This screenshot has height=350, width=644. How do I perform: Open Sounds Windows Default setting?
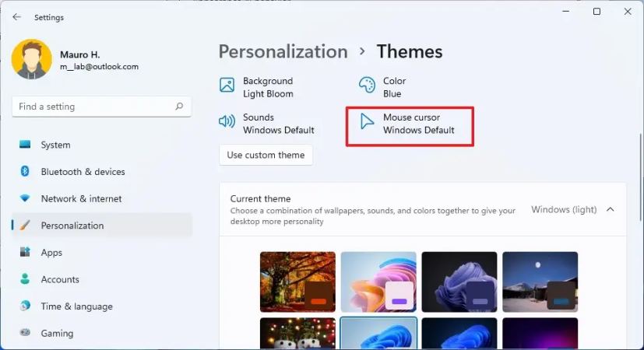click(x=267, y=124)
